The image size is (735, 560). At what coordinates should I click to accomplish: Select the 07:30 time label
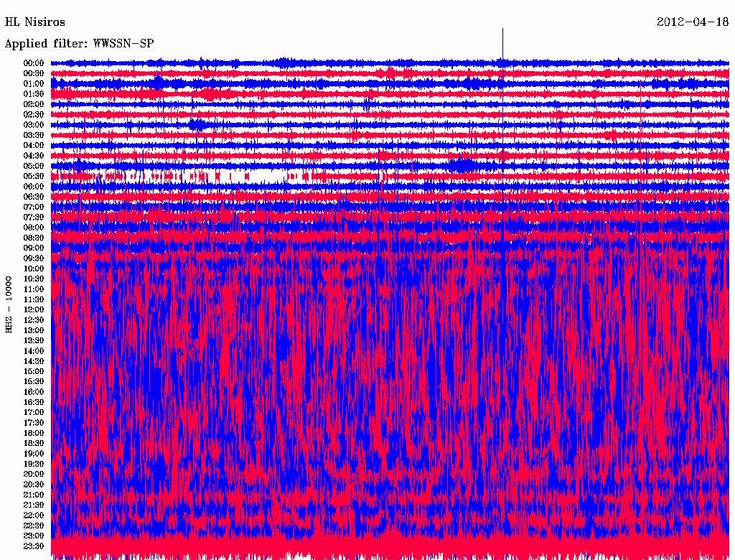[x=33, y=217]
